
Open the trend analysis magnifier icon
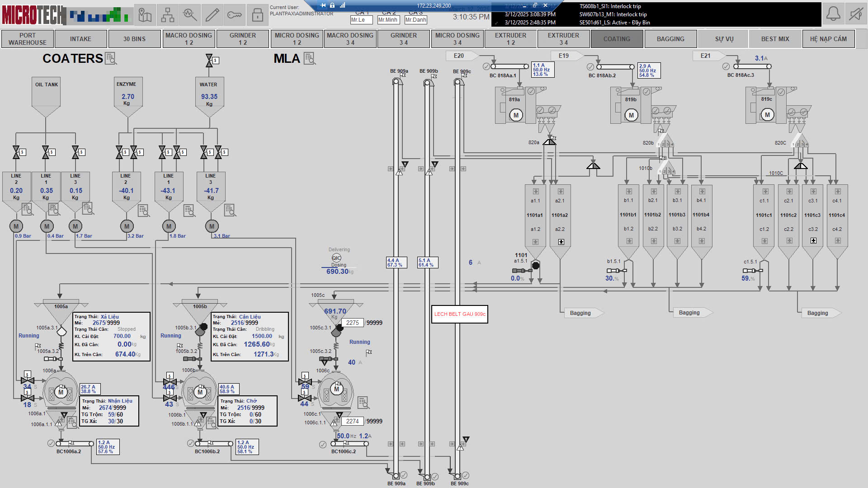coord(190,15)
